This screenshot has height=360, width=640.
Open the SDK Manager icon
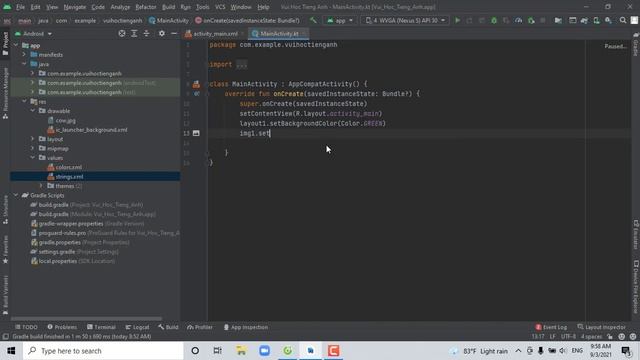[608, 20]
